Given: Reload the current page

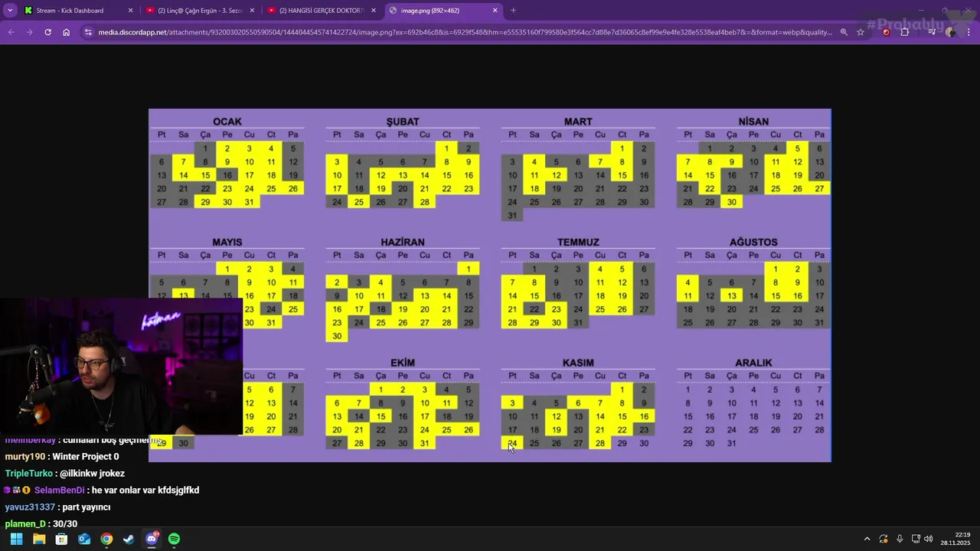Looking at the screenshot, I should [x=47, y=32].
